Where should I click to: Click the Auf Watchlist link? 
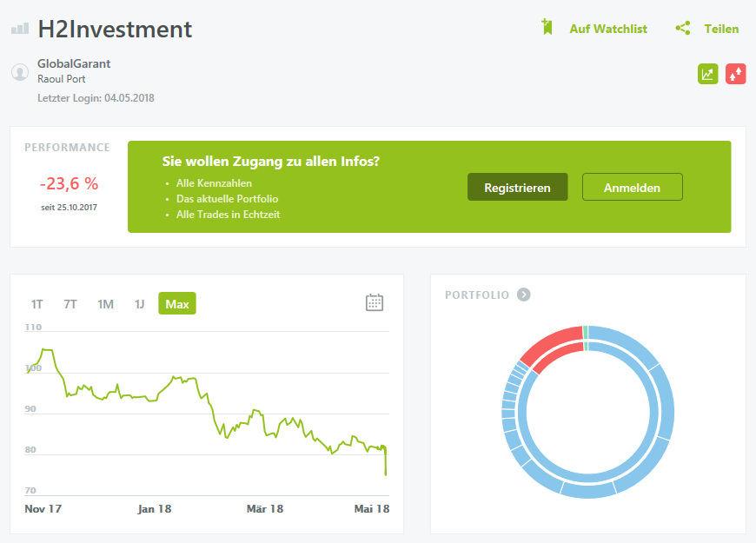point(608,29)
